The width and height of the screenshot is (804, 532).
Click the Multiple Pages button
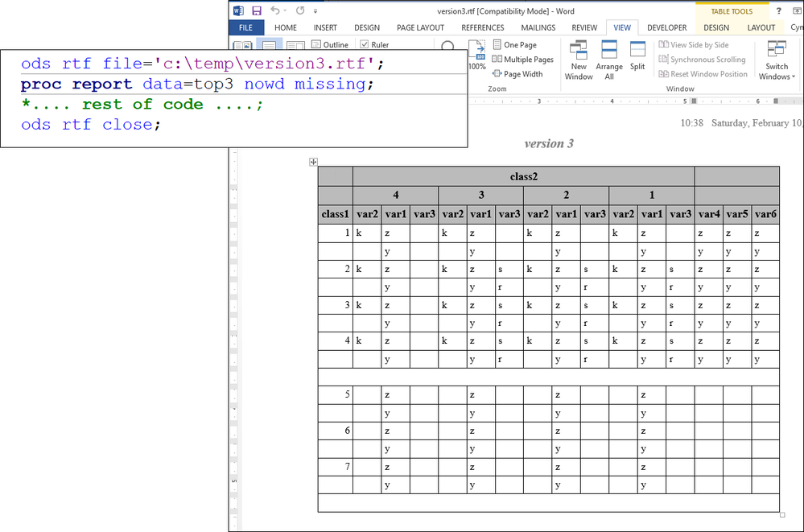(523, 59)
